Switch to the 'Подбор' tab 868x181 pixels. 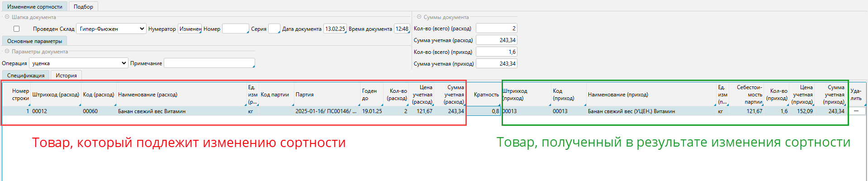(83, 7)
